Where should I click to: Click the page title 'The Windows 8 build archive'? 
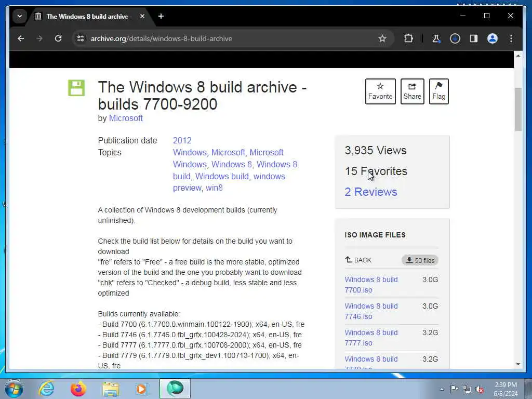pos(202,96)
